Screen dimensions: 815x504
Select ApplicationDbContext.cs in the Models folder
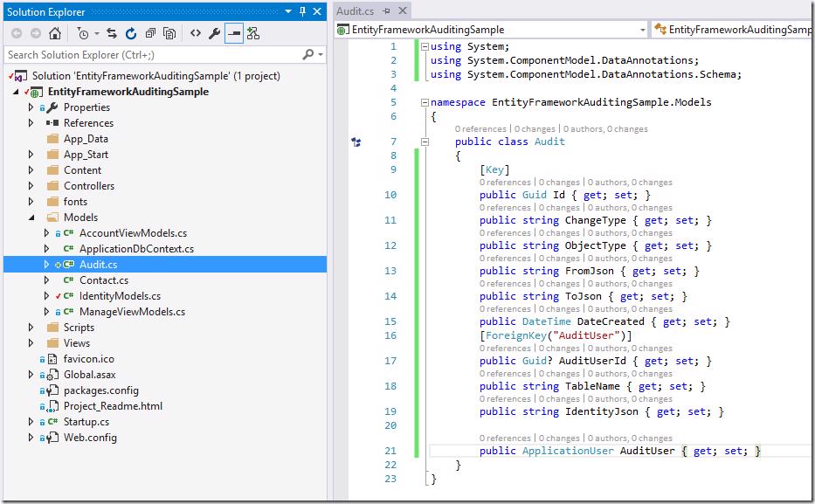(x=136, y=249)
